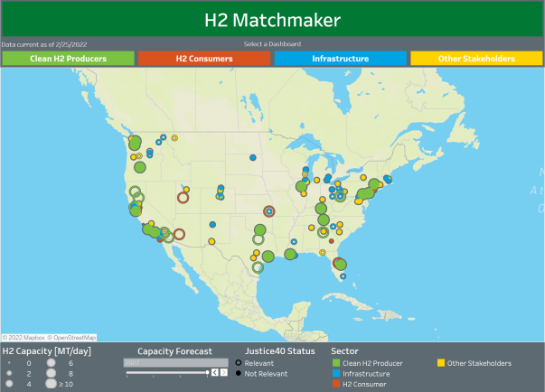Select the Other Stakeholders dashboard
This screenshot has width=545, height=392.
coord(476,59)
